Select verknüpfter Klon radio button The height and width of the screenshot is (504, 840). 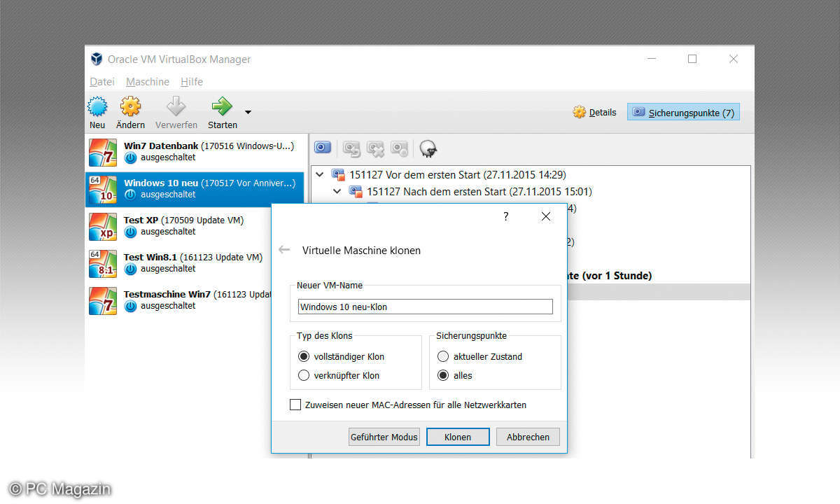(304, 376)
